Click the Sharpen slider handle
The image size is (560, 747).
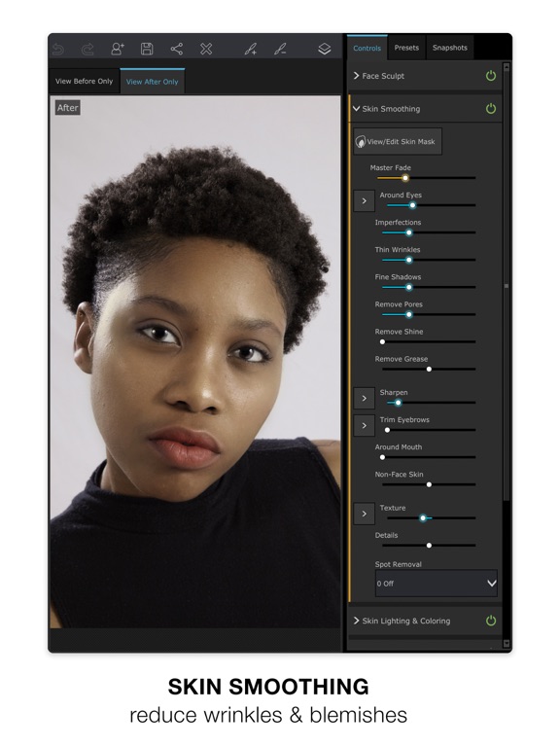tap(398, 403)
